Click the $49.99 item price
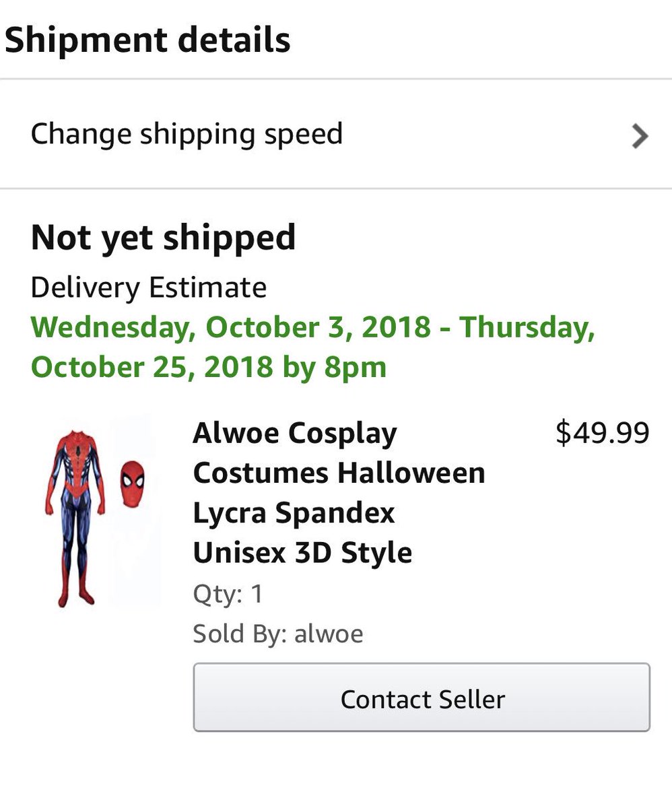 (602, 433)
